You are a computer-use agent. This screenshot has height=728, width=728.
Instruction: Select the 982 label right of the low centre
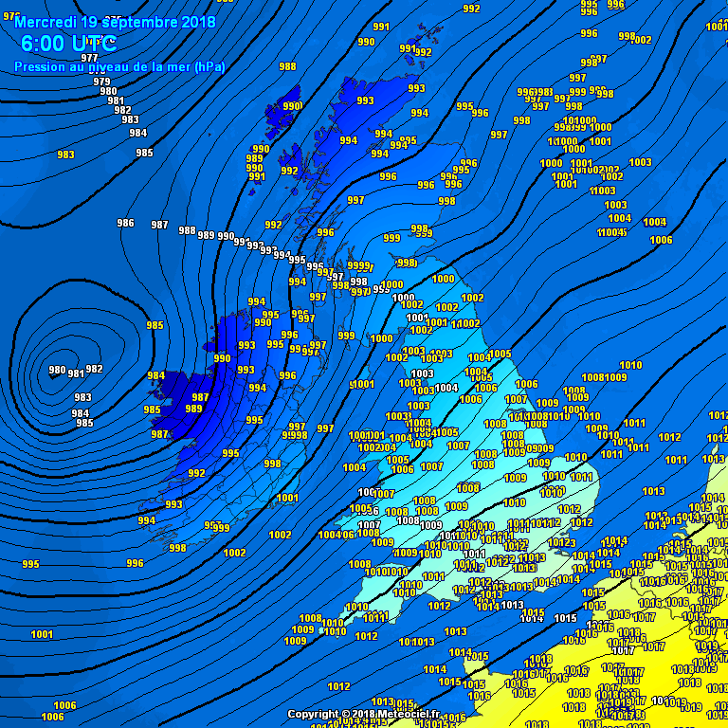click(94, 369)
